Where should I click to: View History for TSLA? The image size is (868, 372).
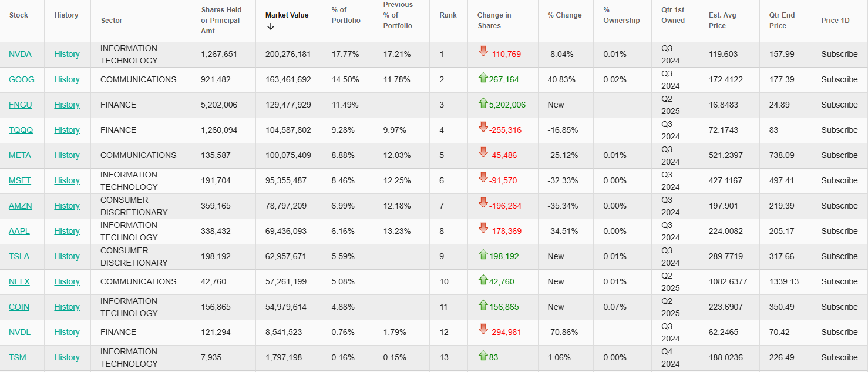click(x=67, y=256)
